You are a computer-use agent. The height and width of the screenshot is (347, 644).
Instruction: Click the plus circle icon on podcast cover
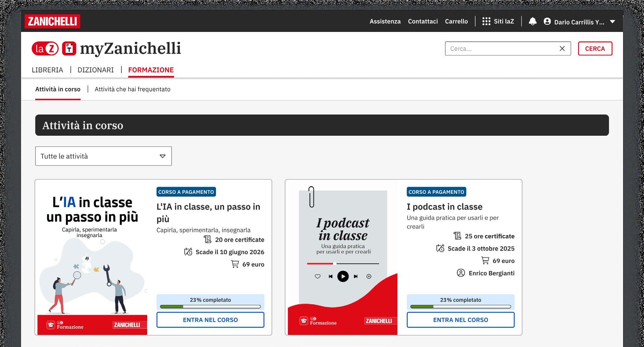coord(369,276)
